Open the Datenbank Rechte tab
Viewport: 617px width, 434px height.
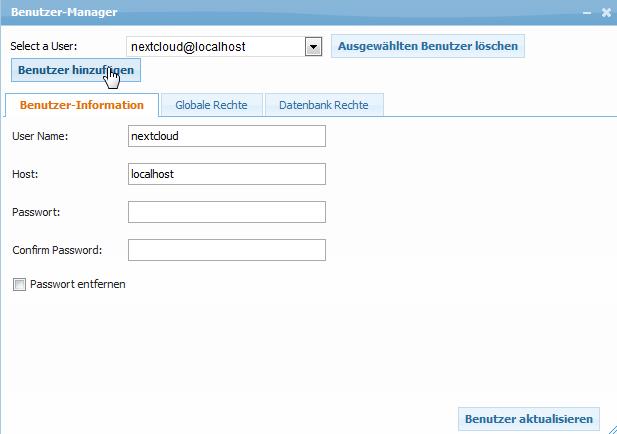pos(324,105)
